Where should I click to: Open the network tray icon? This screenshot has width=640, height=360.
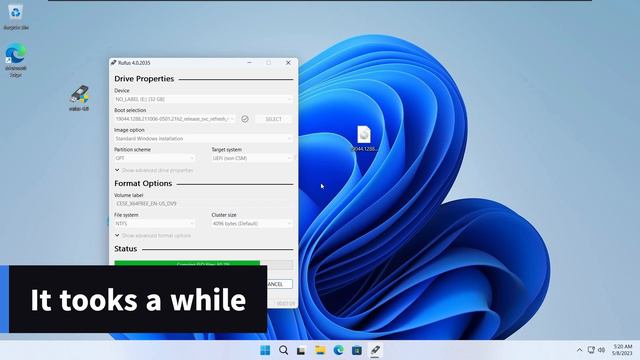(591, 350)
